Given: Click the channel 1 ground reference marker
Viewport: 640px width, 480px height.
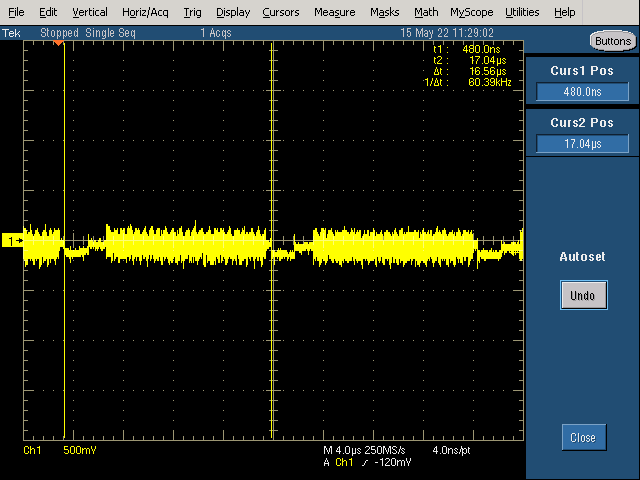Looking at the screenshot, I should click(x=13, y=241).
